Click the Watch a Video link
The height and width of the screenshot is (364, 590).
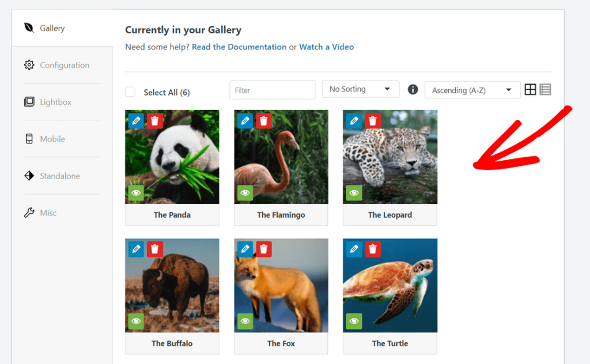[326, 47]
